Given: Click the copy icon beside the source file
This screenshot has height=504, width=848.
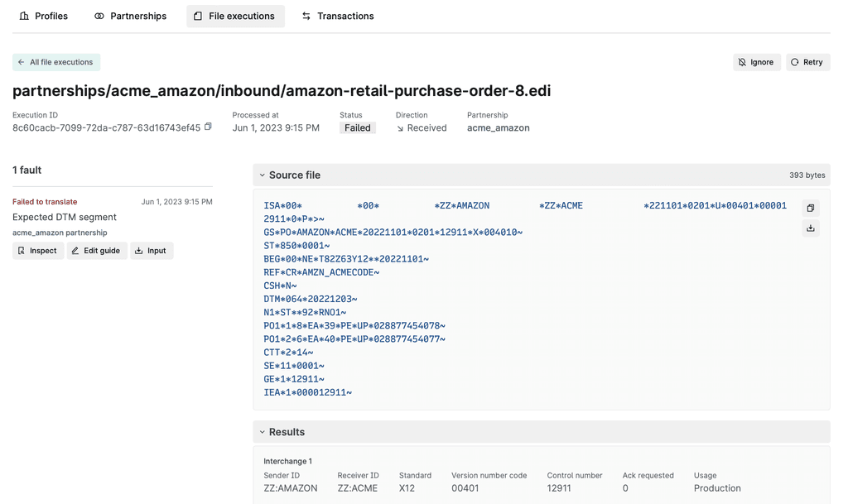Looking at the screenshot, I should click(811, 208).
